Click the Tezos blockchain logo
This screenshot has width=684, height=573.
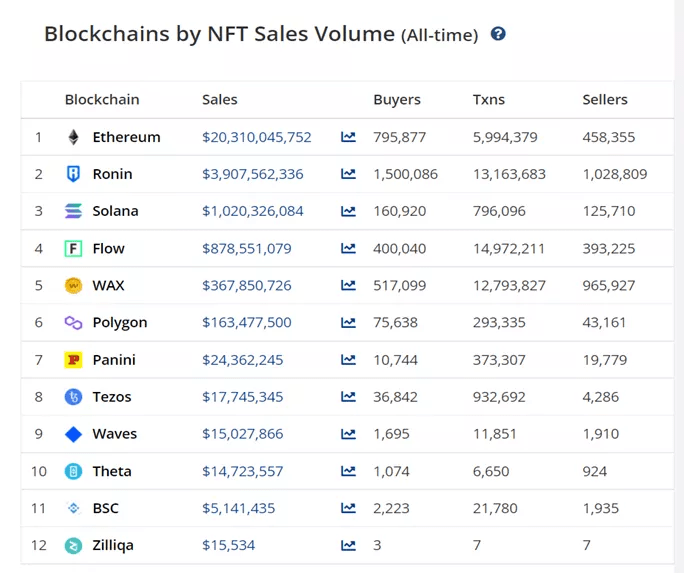(73, 397)
